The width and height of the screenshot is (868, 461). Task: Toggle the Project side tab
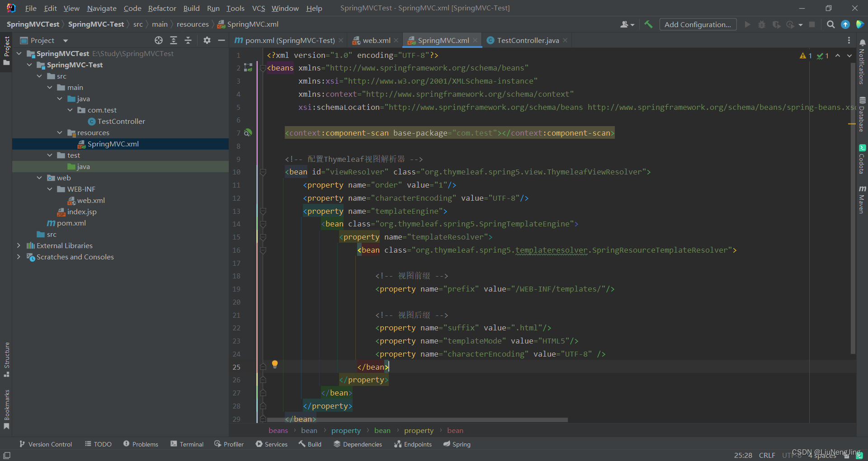(7, 51)
